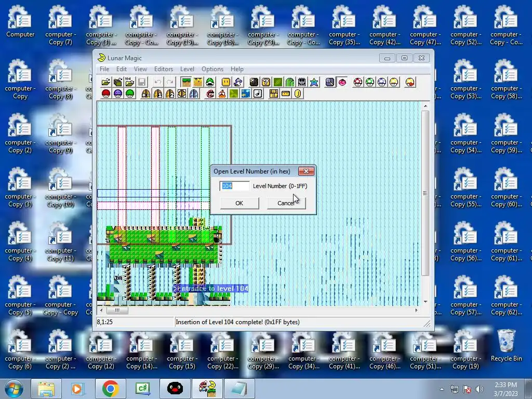Click the gray castle icon
This screenshot has width=532, height=399.
pos(302,82)
